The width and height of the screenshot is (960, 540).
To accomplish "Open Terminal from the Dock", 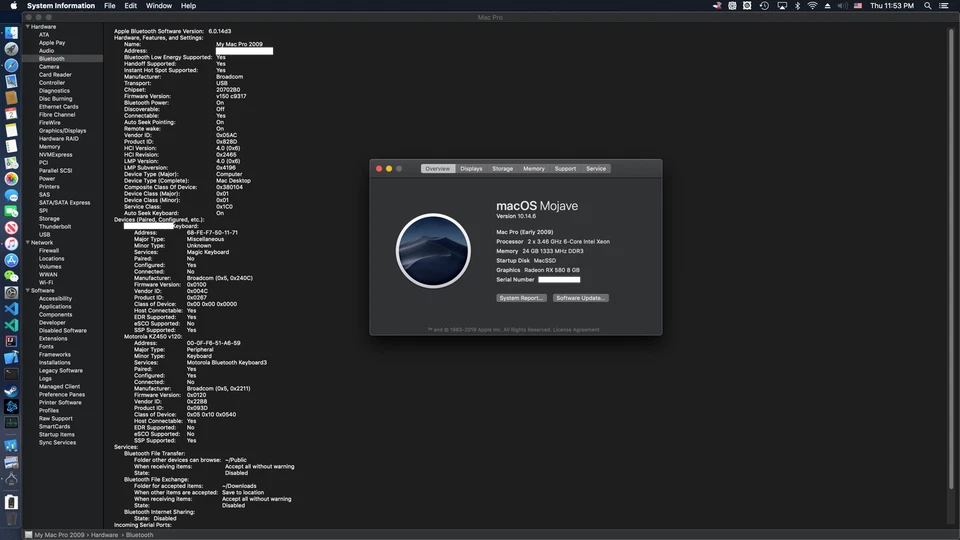I will (11, 374).
